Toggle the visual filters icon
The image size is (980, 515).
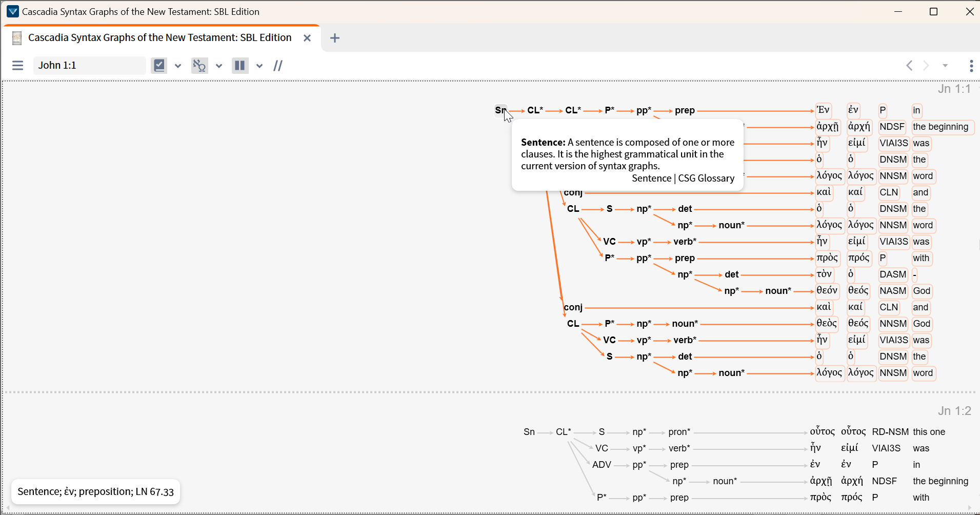click(x=159, y=66)
